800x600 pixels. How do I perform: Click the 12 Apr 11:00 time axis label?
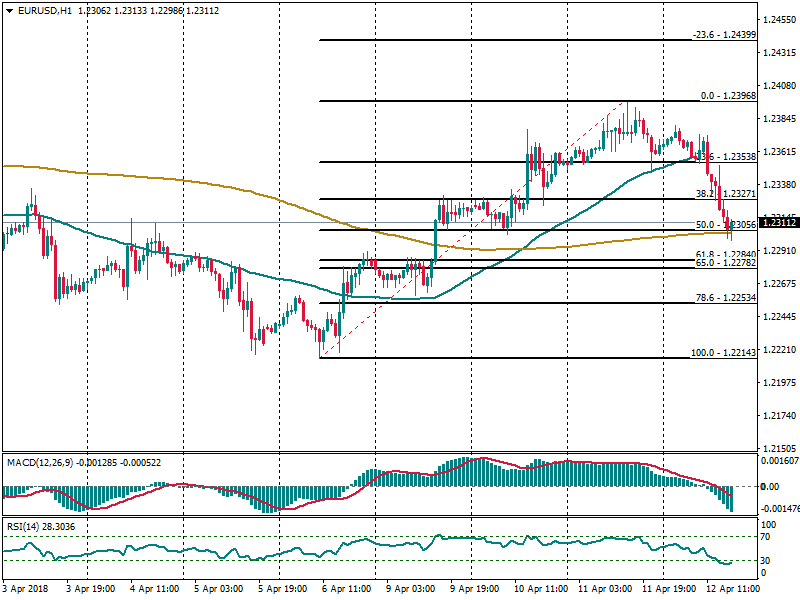point(730,591)
